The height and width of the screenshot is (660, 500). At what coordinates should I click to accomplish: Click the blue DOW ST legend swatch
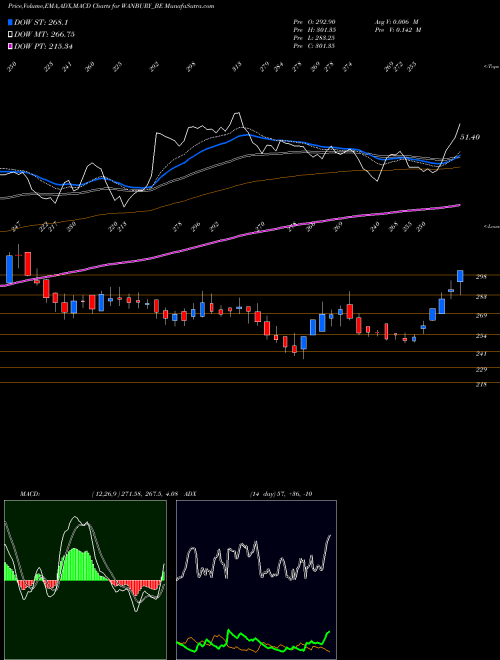click(10, 22)
